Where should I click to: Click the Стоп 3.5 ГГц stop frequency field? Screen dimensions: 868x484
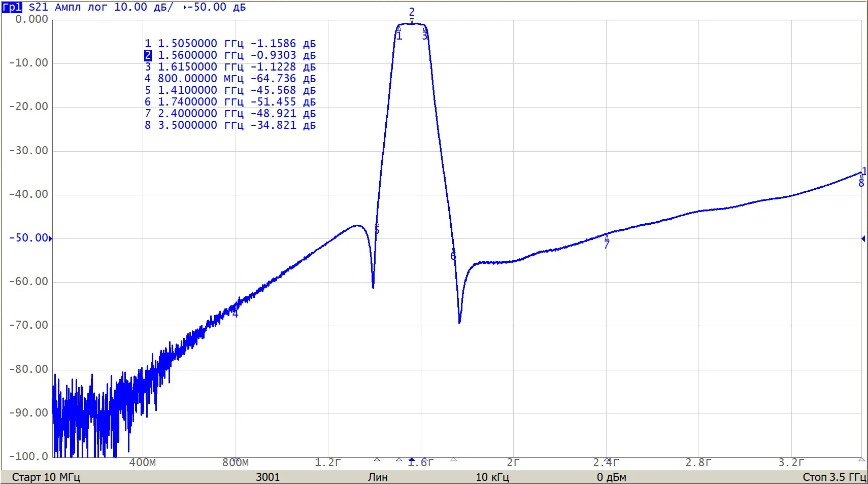click(834, 477)
